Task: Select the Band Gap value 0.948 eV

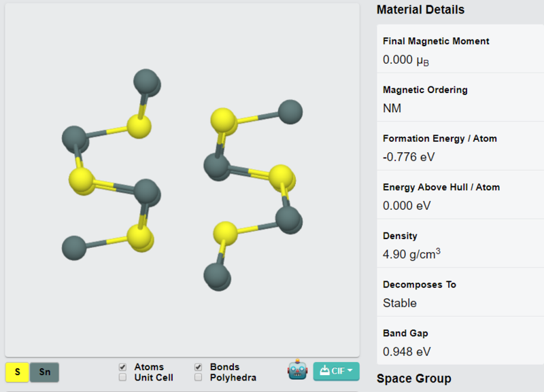Action: pyautogui.click(x=407, y=352)
